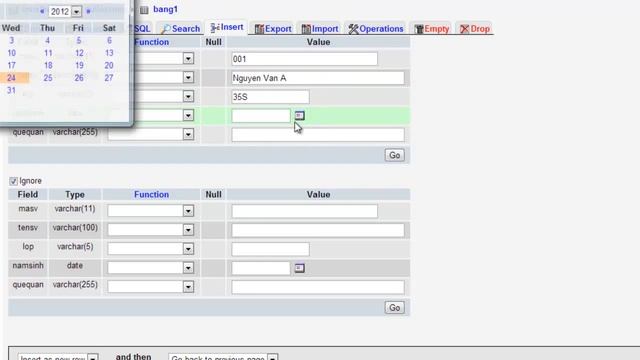Click second tensv value field
The height and width of the screenshot is (360, 640).
coord(318,230)
